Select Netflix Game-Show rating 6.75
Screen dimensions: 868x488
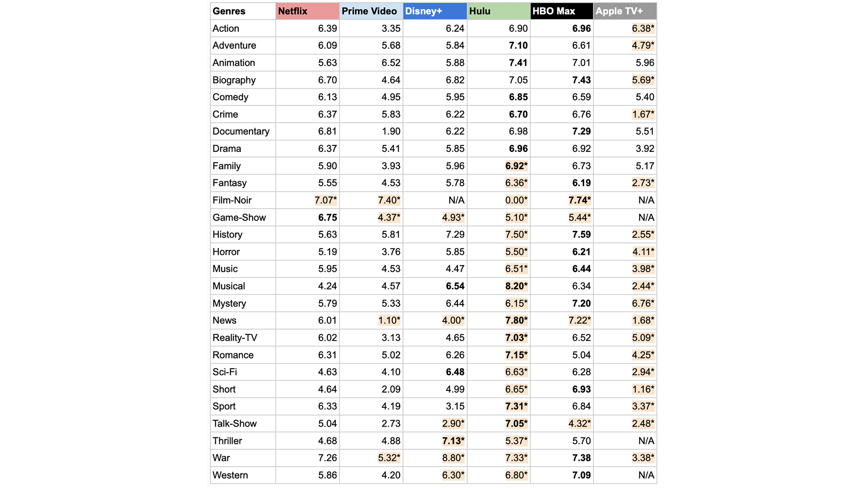(x=327, y=218)
